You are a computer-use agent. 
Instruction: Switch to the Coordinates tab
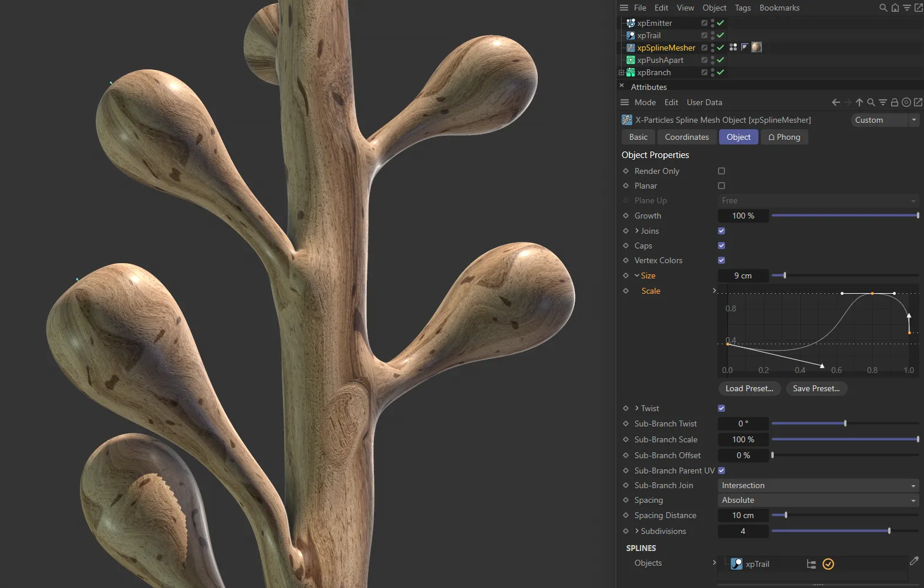[686, 137]
